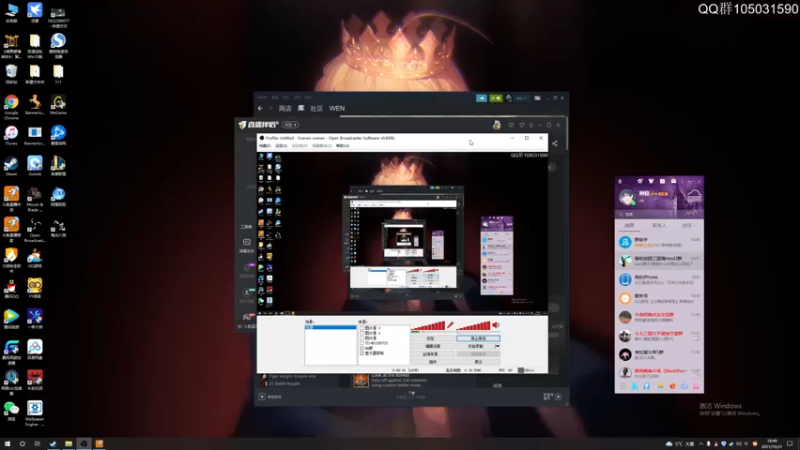Click the share icon in streaming companion

[555, 143]
